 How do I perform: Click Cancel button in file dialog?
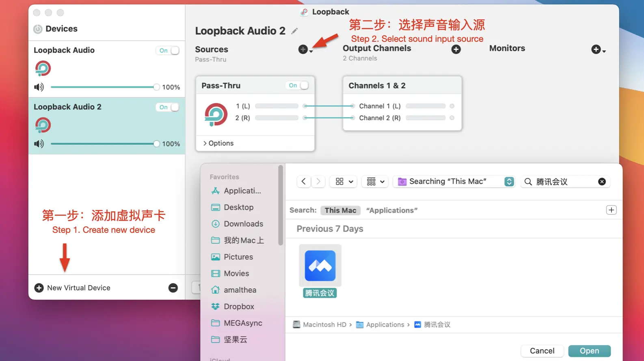pyautogui.click(x=542, y=351)
